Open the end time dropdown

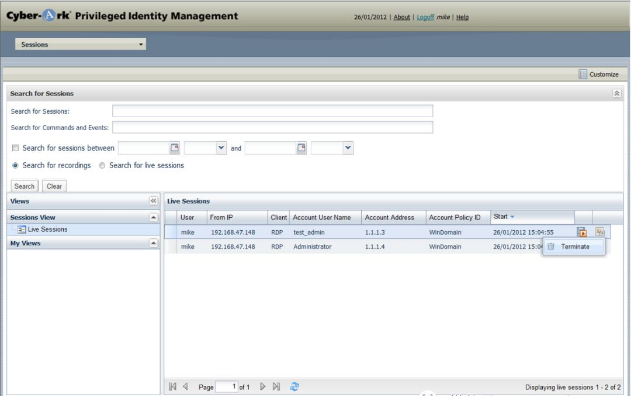[x=348, y=148]
